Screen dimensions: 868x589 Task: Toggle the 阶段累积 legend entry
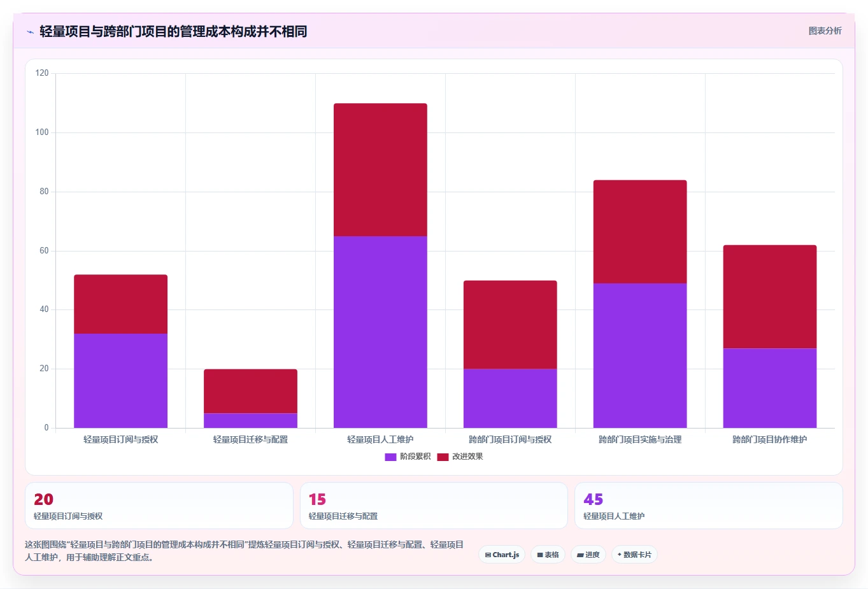click(x=408, y=457)
